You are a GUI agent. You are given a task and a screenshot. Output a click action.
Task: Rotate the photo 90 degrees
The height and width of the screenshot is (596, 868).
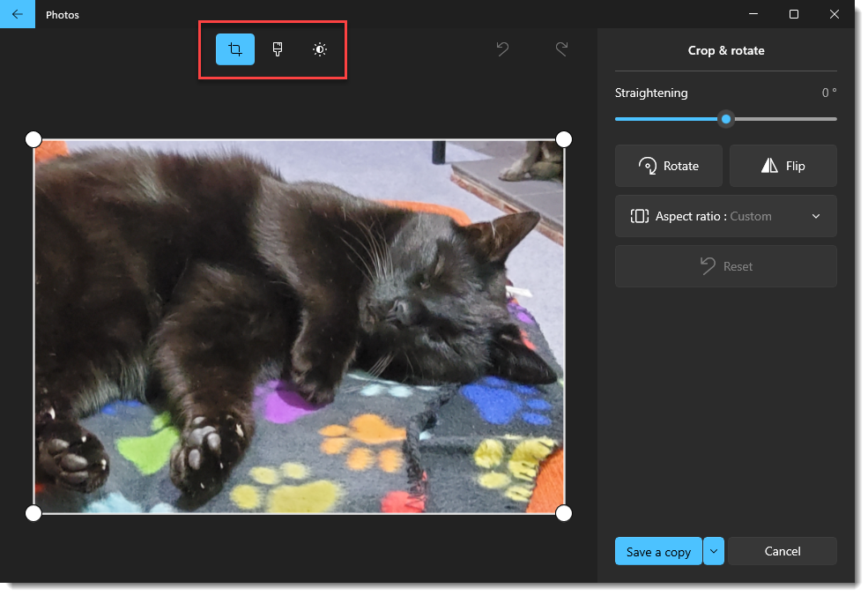coord(669,166)
